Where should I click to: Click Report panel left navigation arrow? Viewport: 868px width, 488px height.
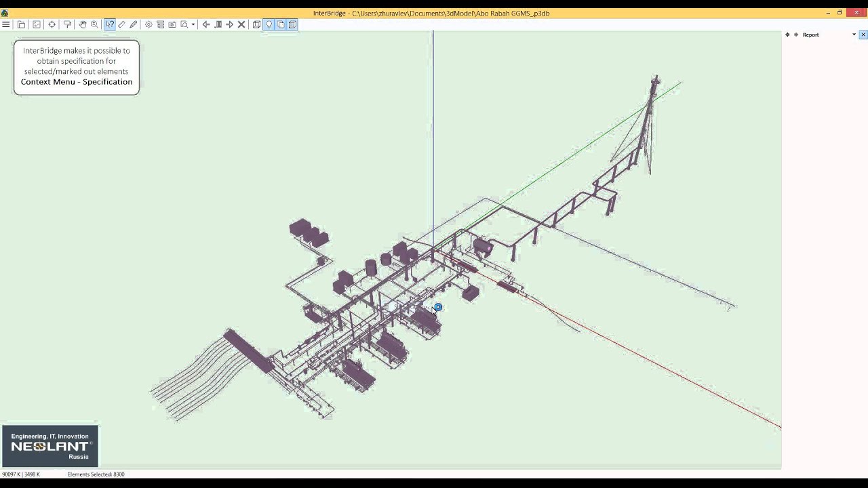[787, 35]
